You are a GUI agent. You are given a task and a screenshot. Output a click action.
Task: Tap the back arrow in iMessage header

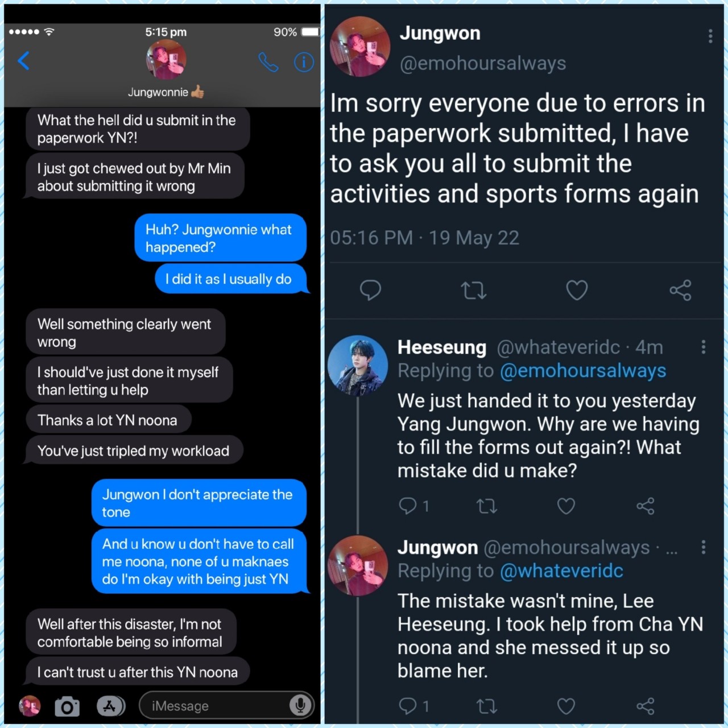point(23,60)
